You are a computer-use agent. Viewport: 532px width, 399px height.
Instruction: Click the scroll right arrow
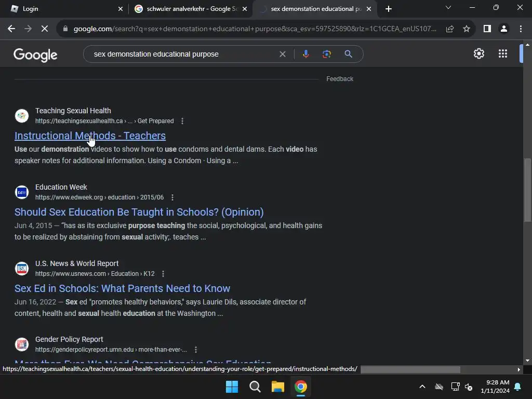pyautogui.click(x=519, y=369)
